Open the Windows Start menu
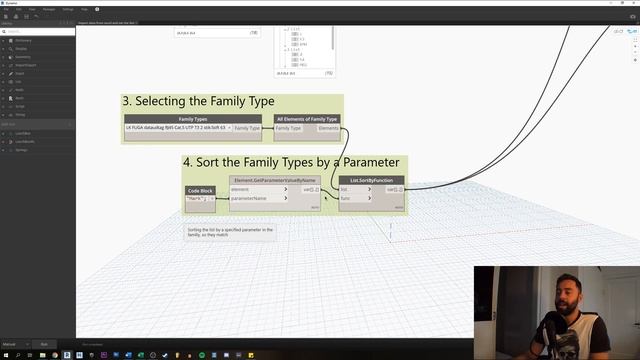 tap(6, 356)
